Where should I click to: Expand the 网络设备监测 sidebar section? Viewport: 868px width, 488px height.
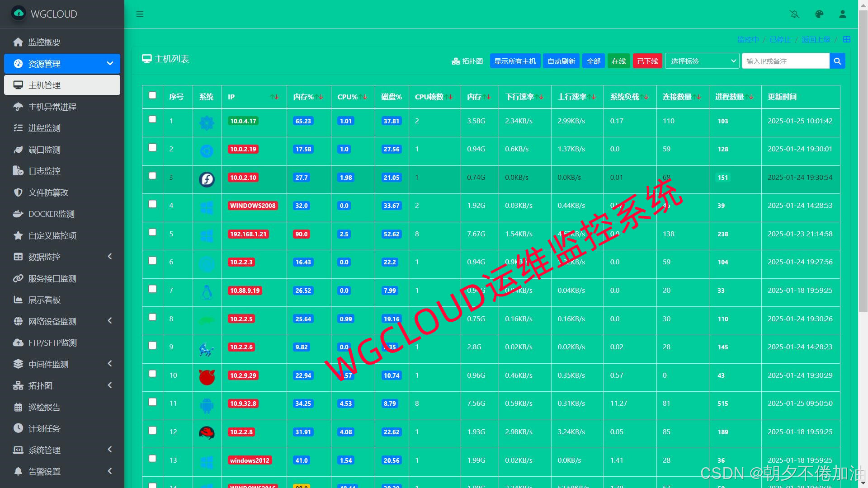(x=62, y=321)
